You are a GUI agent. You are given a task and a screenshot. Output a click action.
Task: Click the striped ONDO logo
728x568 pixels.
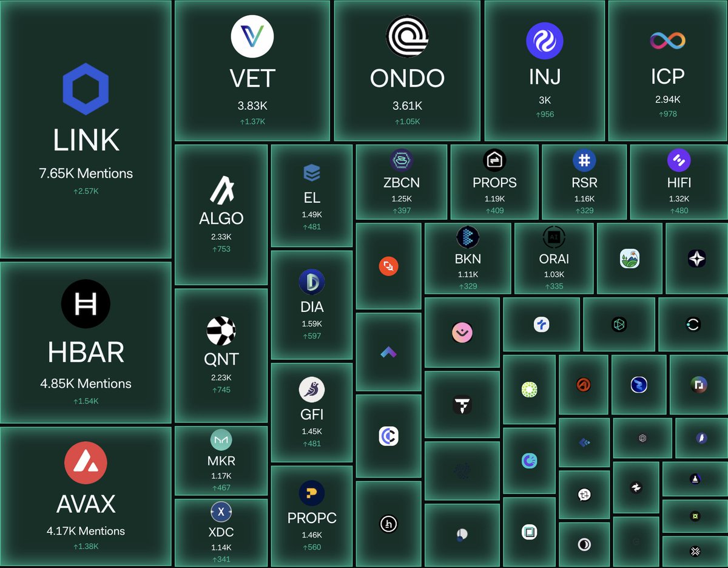coord(407,36)
